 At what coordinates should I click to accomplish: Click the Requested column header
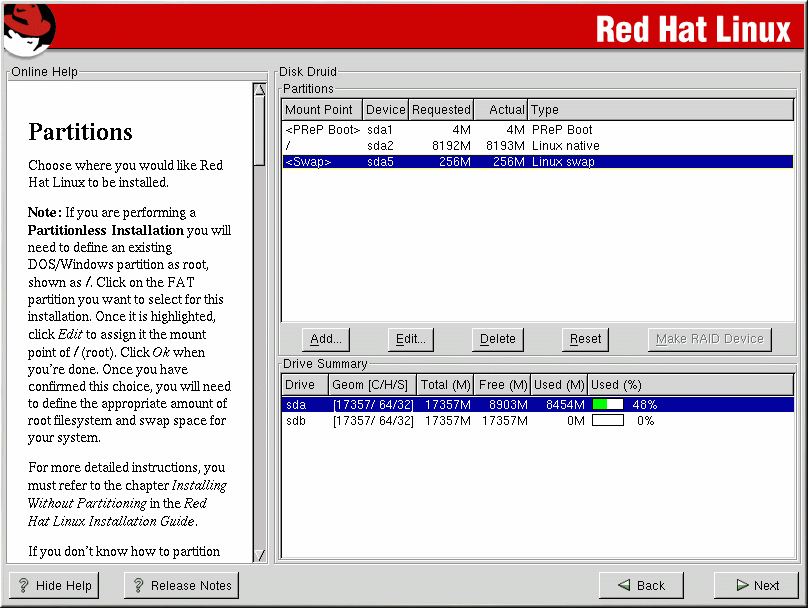click(x=441, y=110)
